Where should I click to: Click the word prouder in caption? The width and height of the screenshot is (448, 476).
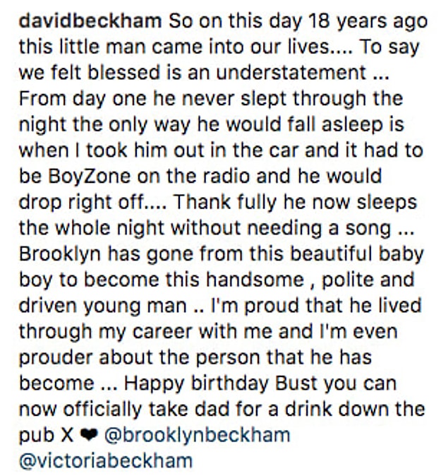[x=56, y=357]
